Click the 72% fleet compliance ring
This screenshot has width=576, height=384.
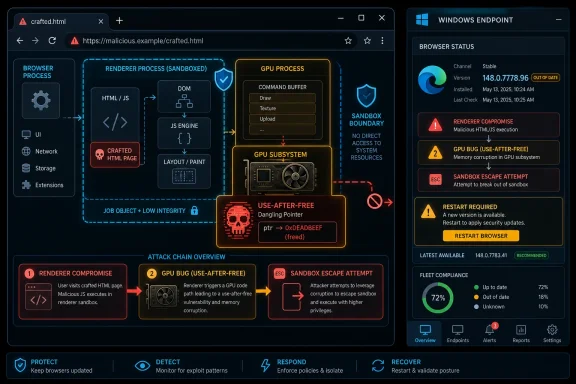point(438,297)
